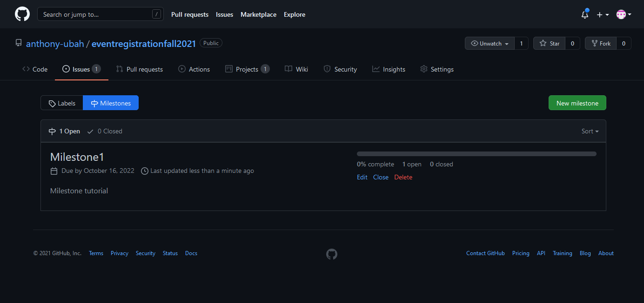Open the Unwatch dropdown menu

pos(490,43)
